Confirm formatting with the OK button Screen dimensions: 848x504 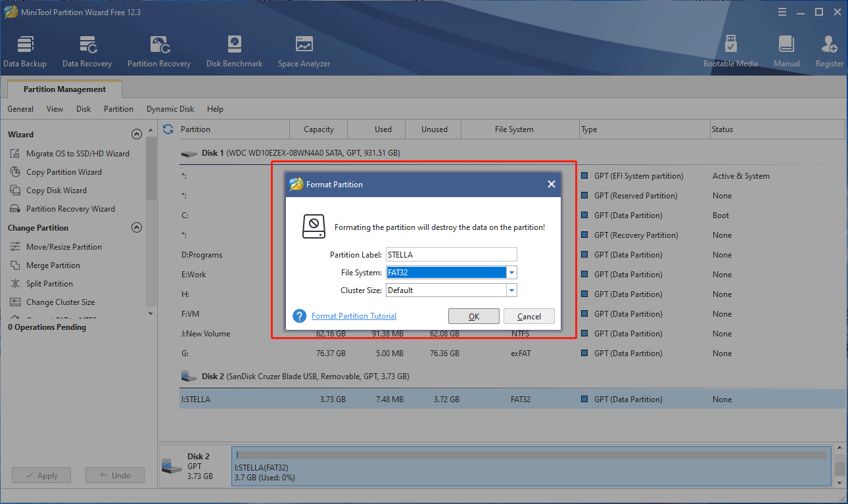pos(474,316)
